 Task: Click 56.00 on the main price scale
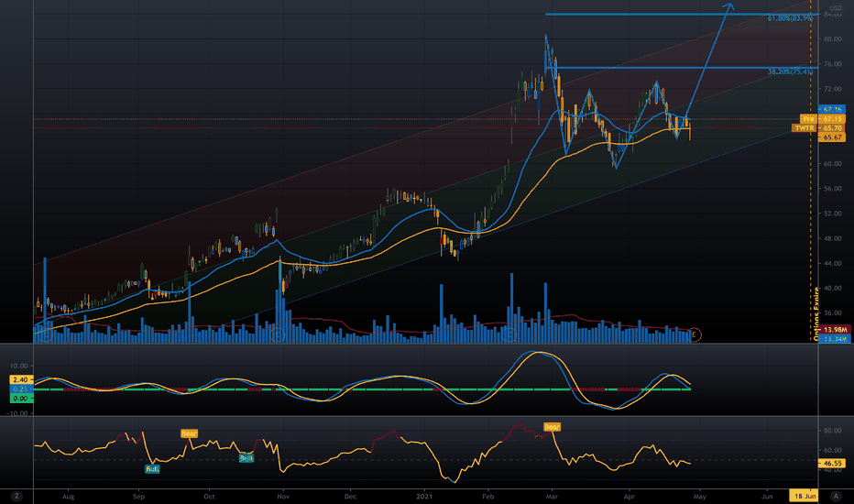(x=833, y=189)
